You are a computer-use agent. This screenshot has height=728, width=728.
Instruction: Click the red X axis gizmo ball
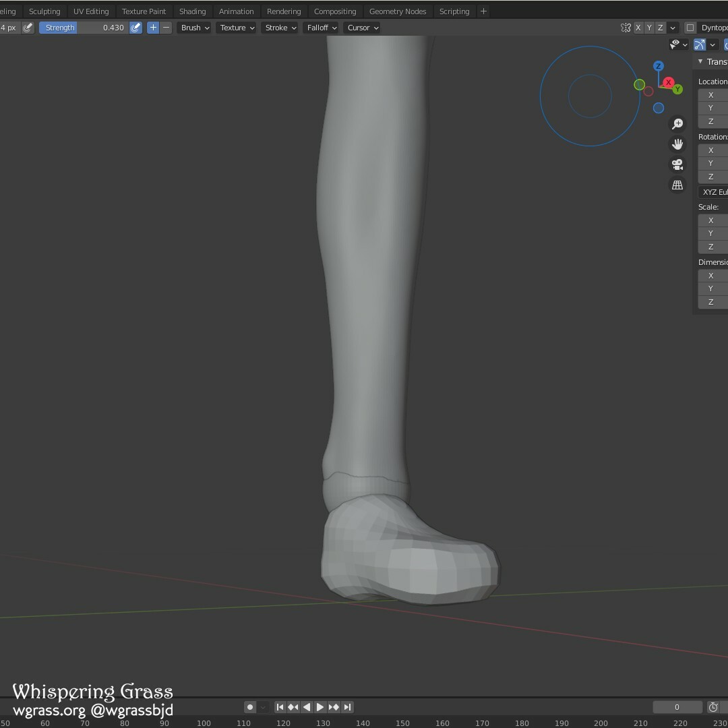[668, 82]
